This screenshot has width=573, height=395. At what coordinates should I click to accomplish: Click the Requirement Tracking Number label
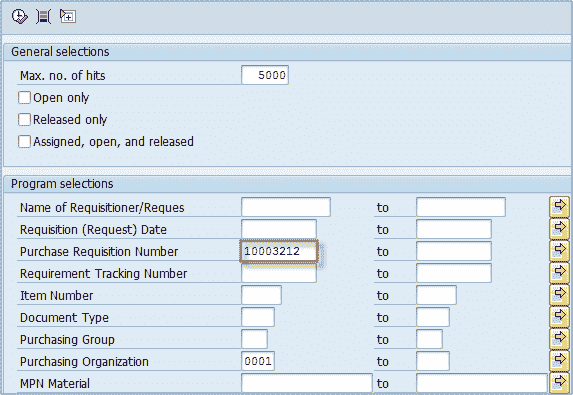click(103, 273)
